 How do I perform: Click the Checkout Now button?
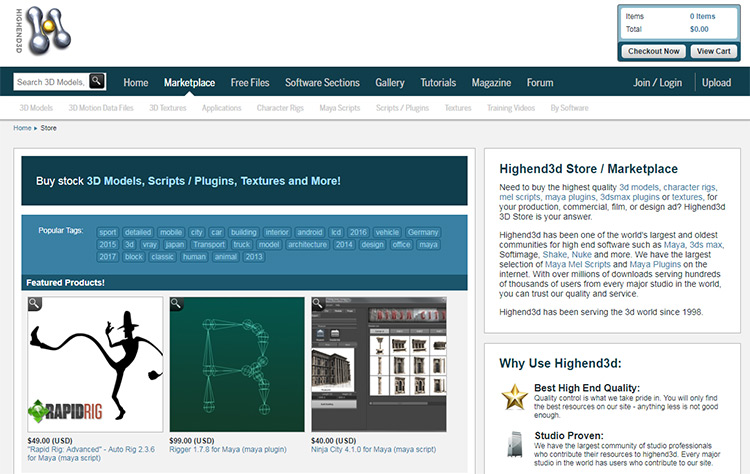tap(653, 51)
